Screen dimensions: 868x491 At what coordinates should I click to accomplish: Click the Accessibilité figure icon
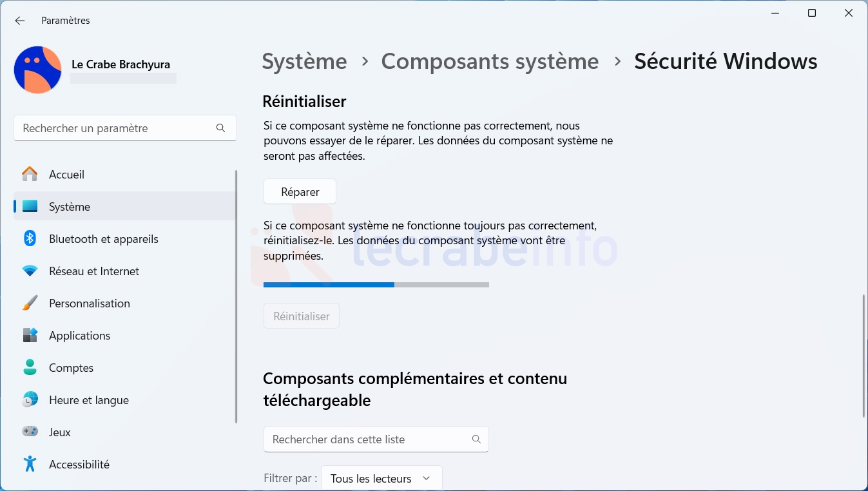30,464
